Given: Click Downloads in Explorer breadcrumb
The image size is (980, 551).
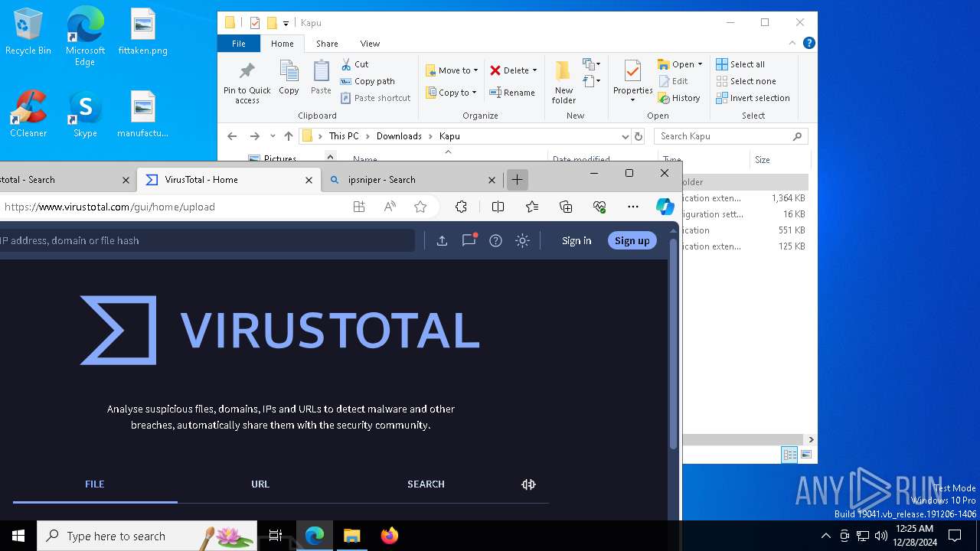Looking at the screenshot, I should [399, 136].
